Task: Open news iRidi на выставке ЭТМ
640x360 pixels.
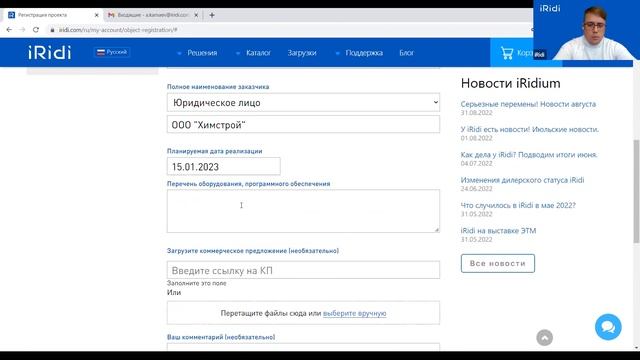Action: 498,231
